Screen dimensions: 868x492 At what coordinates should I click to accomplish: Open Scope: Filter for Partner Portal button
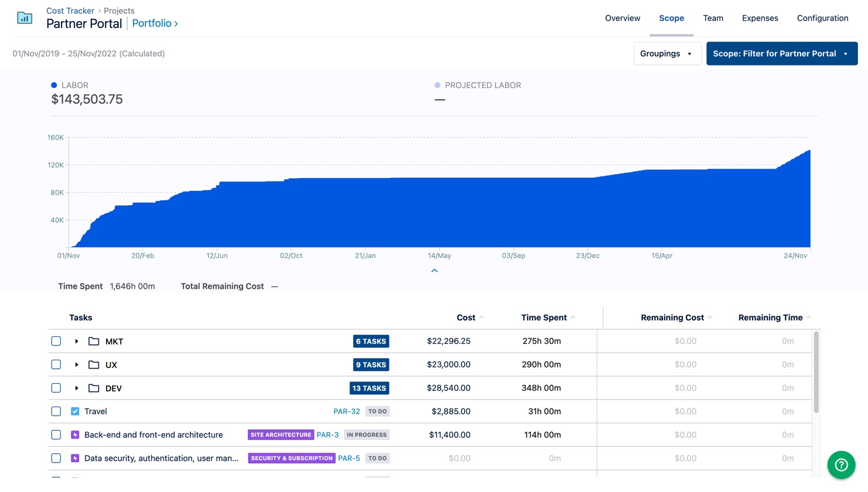pos(781,54)
